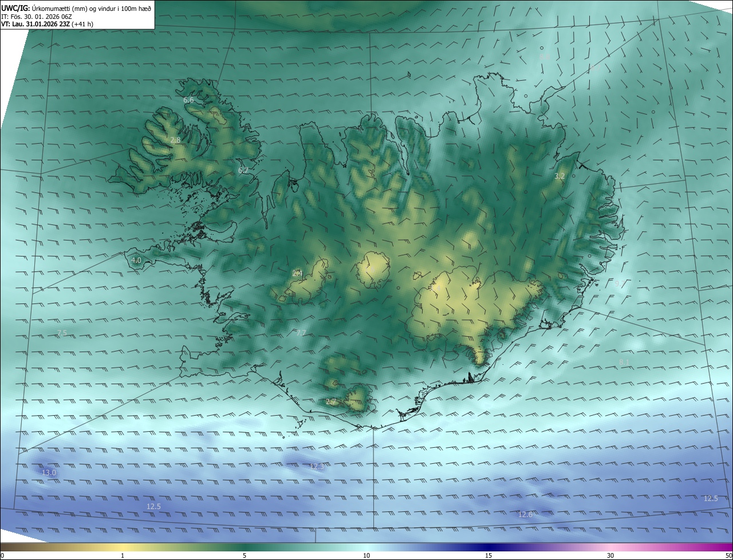Click the 6.6 value on the Westfjords
The width and height of the screenshot is (733, 560).
pos(188,100)
